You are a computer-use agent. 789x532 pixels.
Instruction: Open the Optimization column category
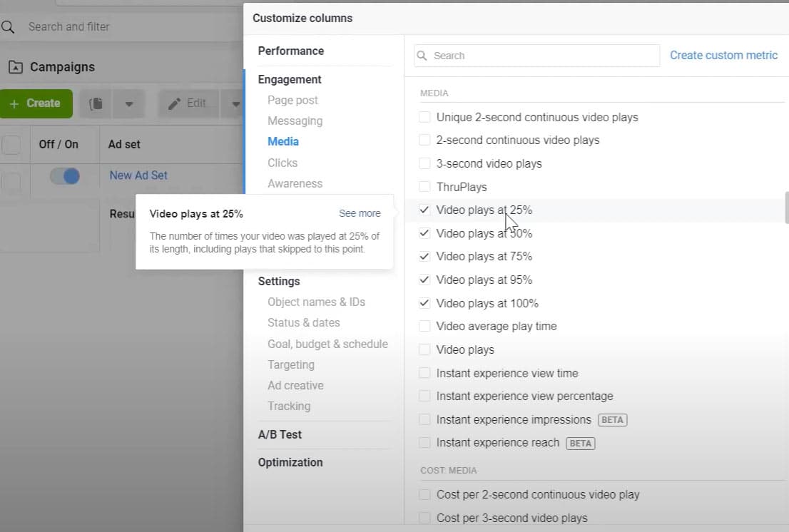[290, 462]
